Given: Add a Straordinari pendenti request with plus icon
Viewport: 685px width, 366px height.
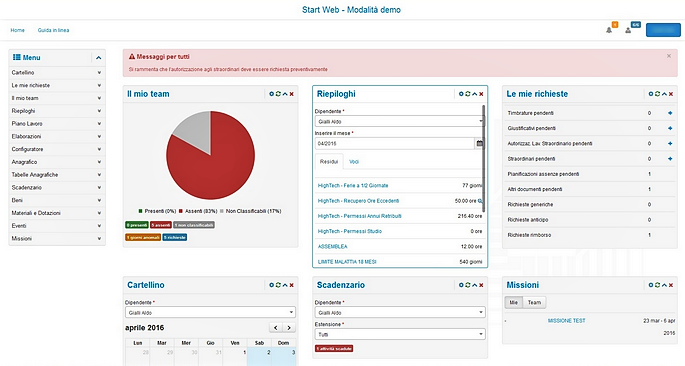Looking at the screenshot, I should [x=670, y=159].
